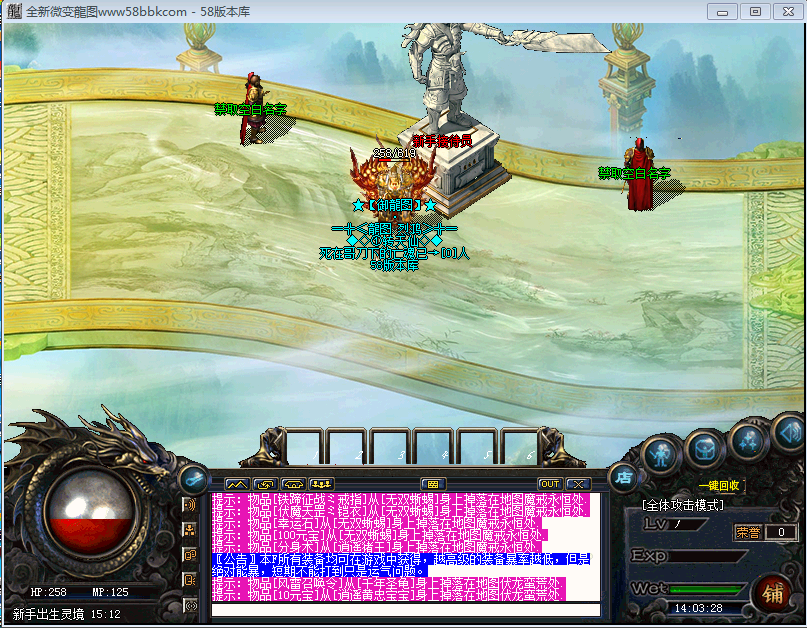
Task: Close the game window
Action: (x=788, y=11)
